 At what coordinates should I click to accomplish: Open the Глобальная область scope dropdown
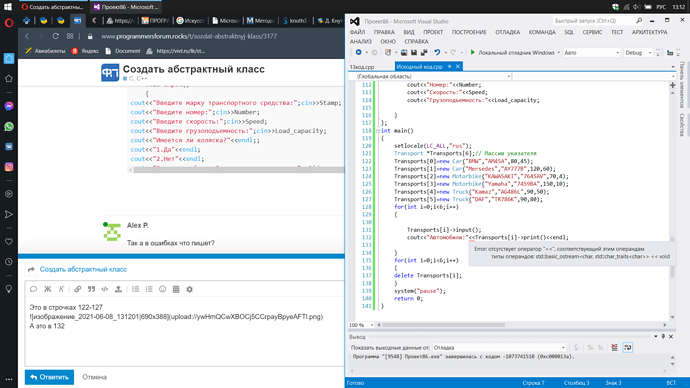click(x=430, y=77)
